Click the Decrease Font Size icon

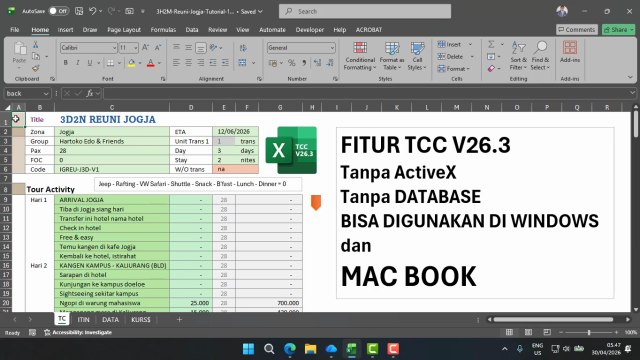coord(158,48)
